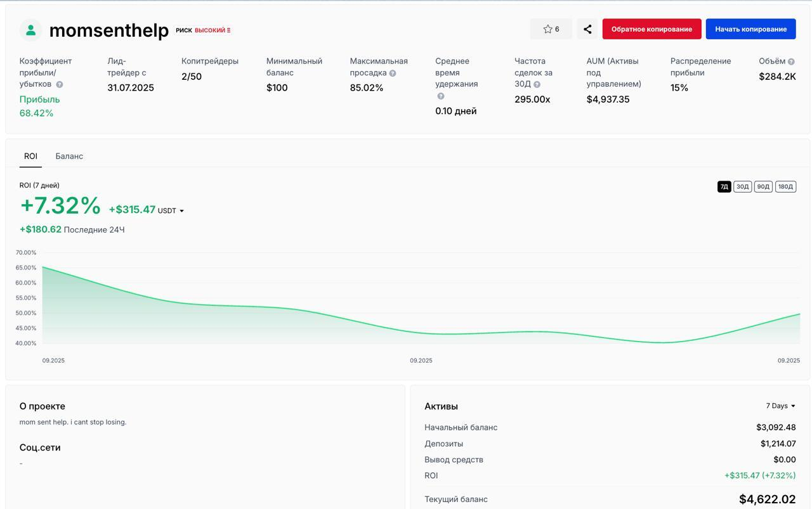Open the ROI tab
812x509 pixels.
click(x=30, y=156)
